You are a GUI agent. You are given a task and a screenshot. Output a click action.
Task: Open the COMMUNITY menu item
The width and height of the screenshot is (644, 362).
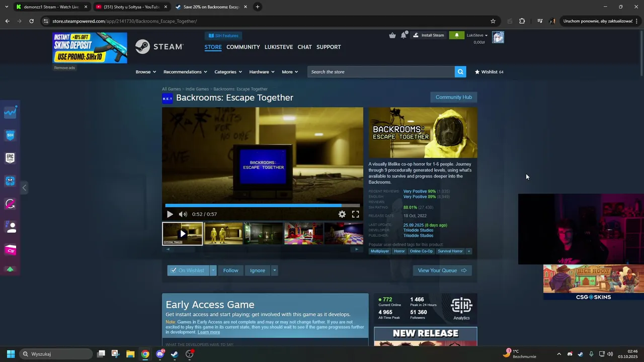[243, 47]
